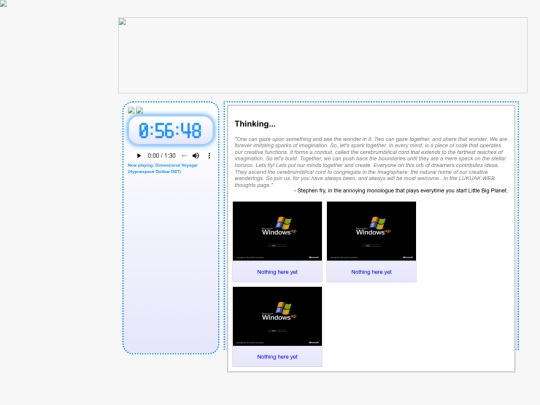
Task: Mute the audio player volume
Action: point(196,156)
